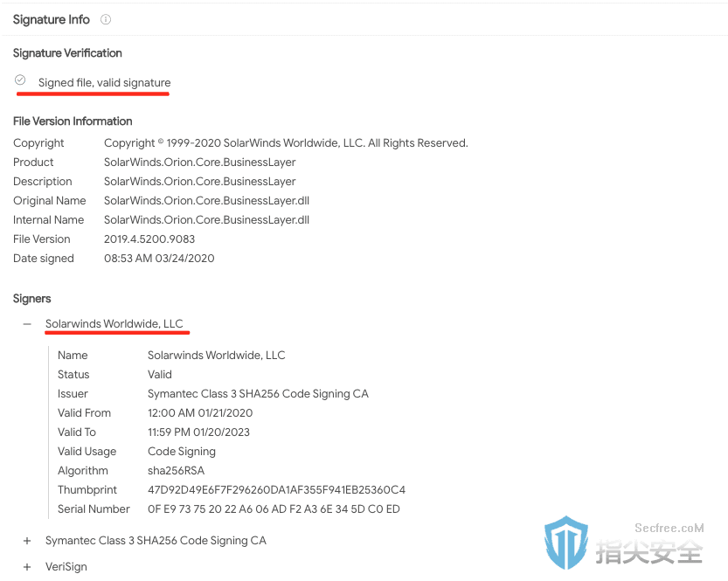Click the Serial Number field label

[94, 509]
